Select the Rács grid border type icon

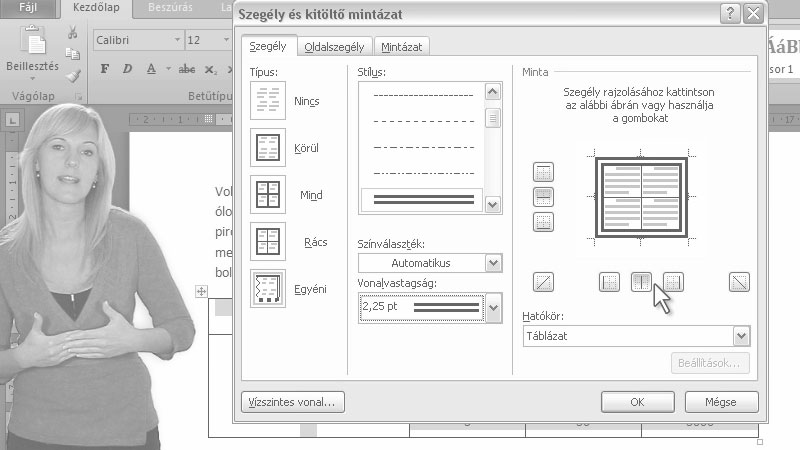pos(267,242)
